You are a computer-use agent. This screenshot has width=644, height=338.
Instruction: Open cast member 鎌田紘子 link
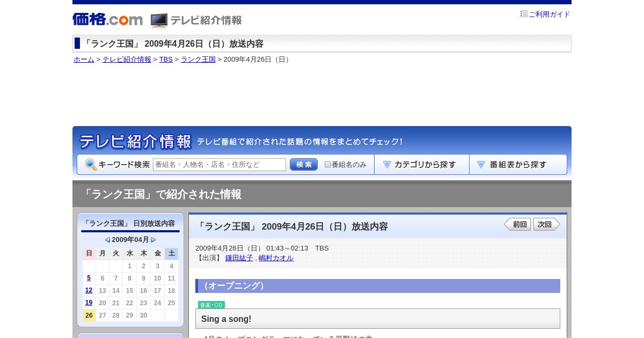click(x=239, y=258)
